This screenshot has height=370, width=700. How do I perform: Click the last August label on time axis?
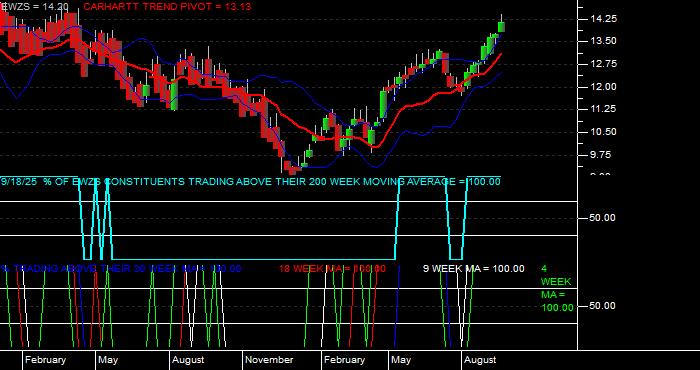480,360
